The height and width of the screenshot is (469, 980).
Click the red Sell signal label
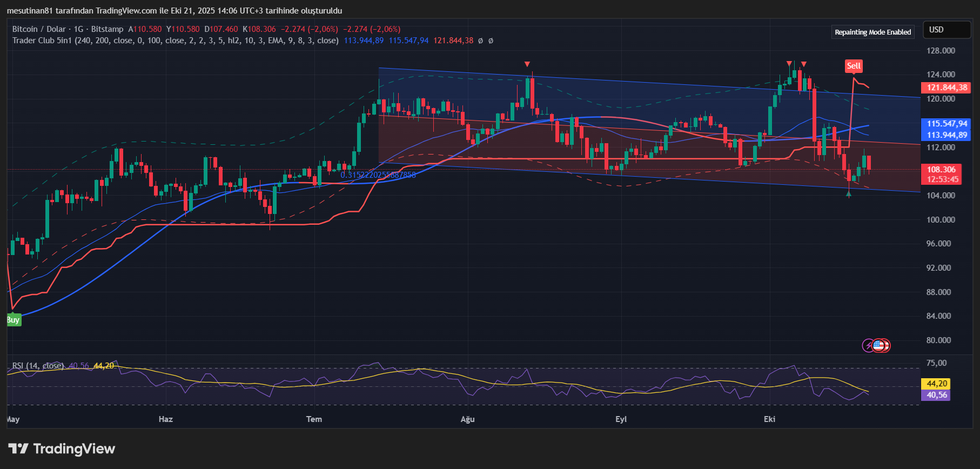point(854,66)
